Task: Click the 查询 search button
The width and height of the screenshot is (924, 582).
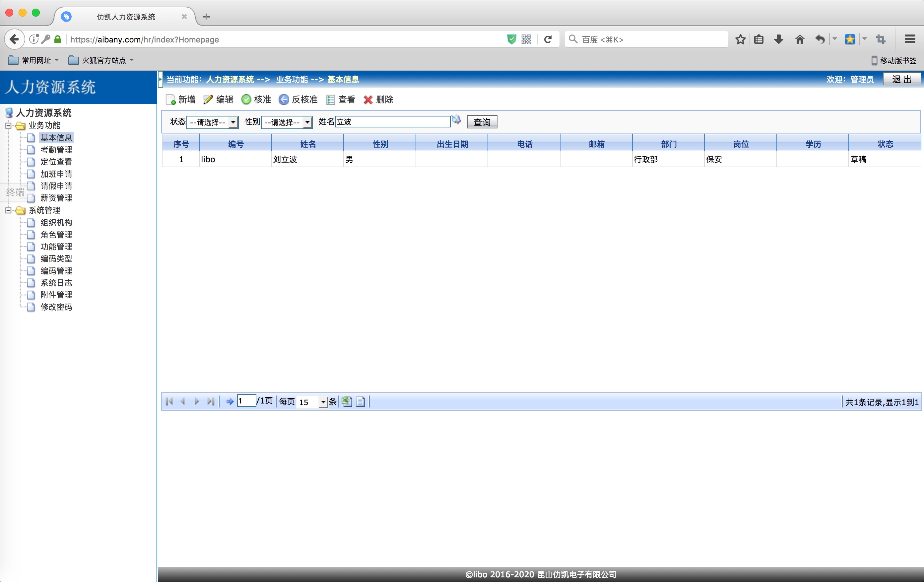Action: point(482,122)
